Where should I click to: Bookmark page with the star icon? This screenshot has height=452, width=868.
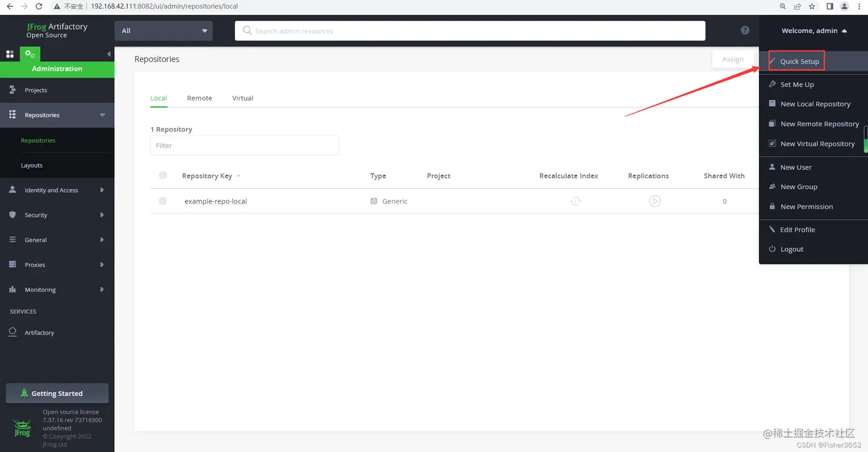[x=812, y=6]
